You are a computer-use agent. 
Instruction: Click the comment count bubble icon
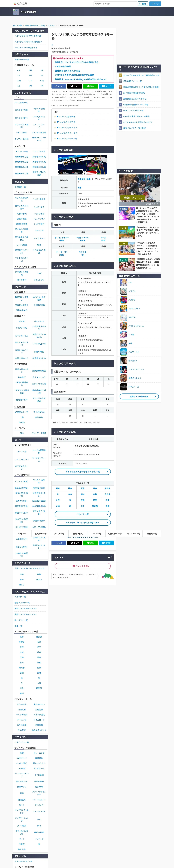pos(109,558)
